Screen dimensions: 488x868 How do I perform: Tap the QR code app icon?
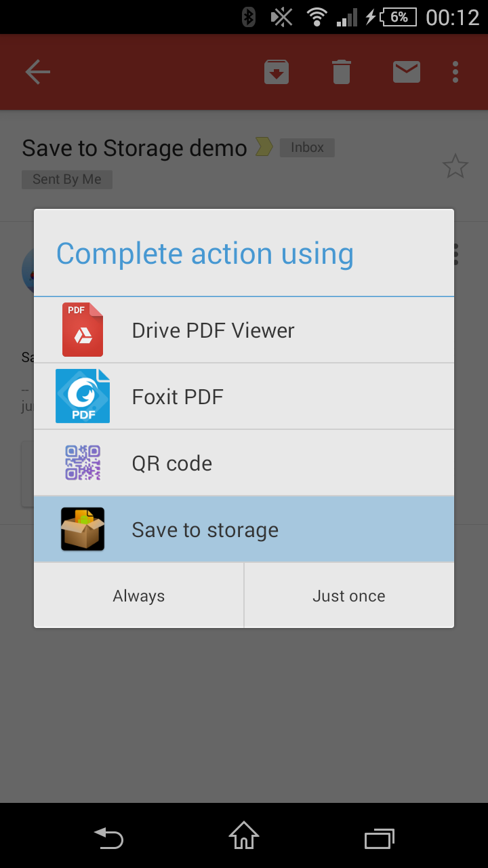click(82, 462)
